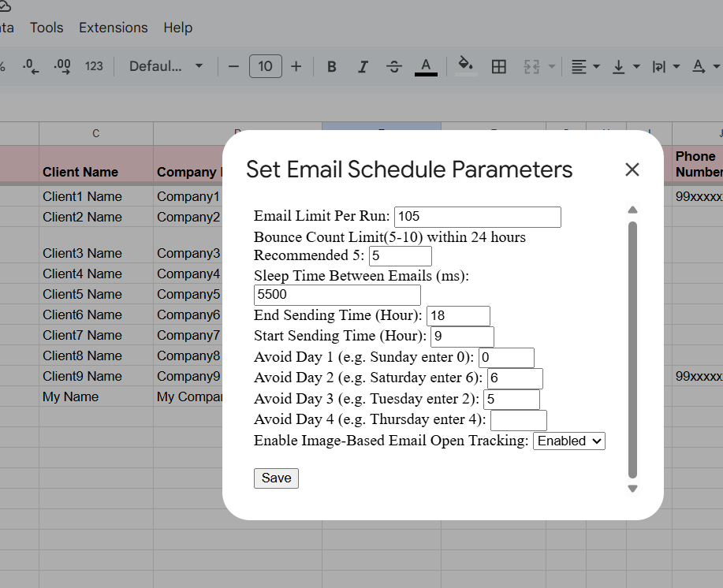Screen dimensions: 723x588
Task: Click the empty Avoid Day 4 field
Action: (x=519, y=420)
